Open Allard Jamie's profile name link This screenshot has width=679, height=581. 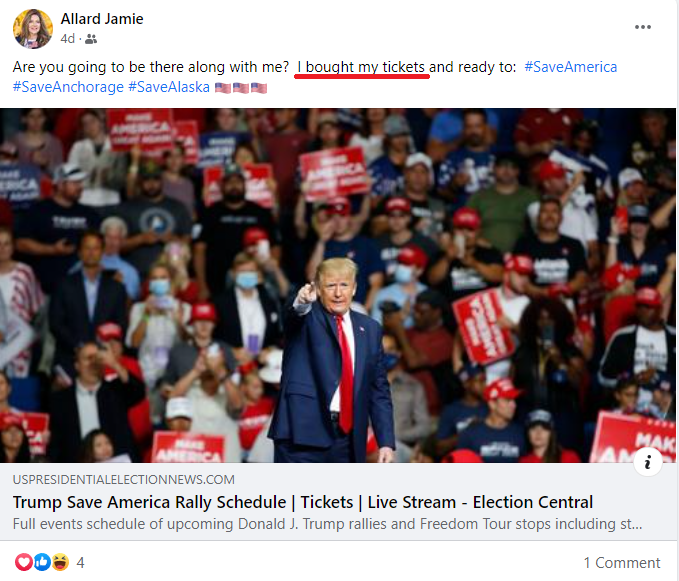point(102,19)
